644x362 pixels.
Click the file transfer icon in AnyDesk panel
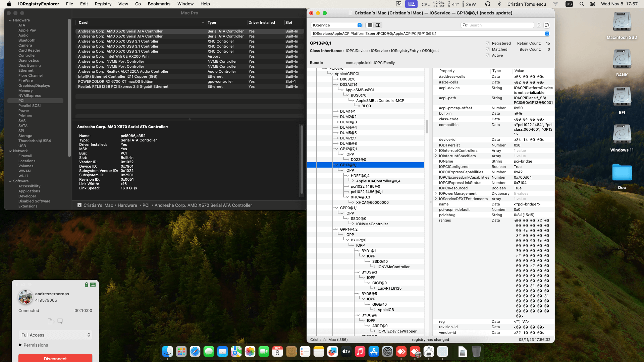tap(51, 321)
